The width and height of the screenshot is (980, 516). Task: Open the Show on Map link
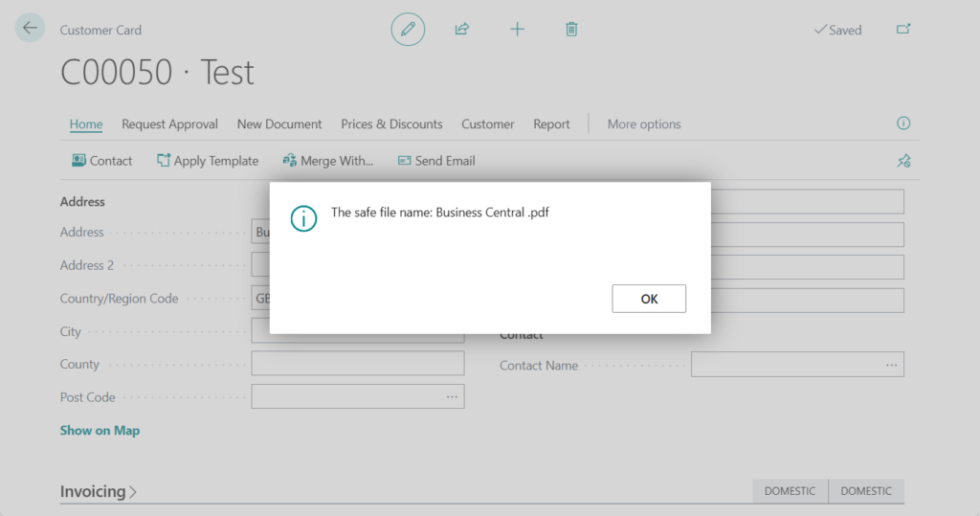pyautogui.click(x=100, y=431)
